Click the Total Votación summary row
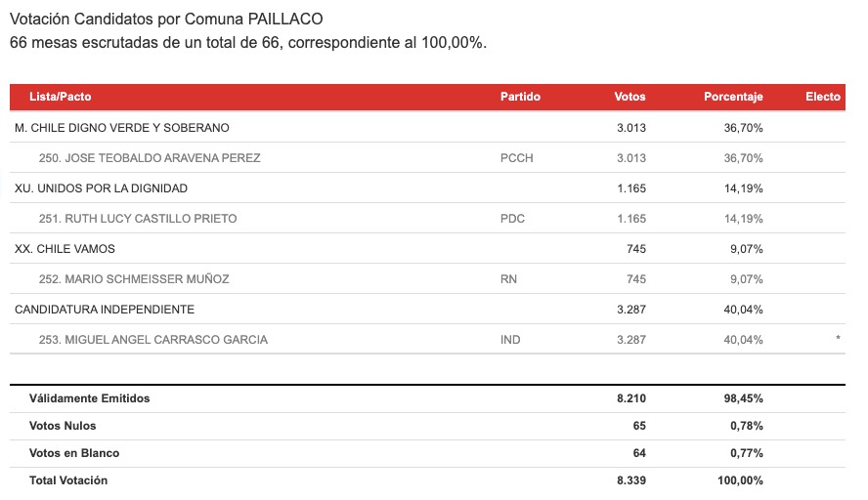This screenshot has width=868, height=500. (x=427, y=480)
